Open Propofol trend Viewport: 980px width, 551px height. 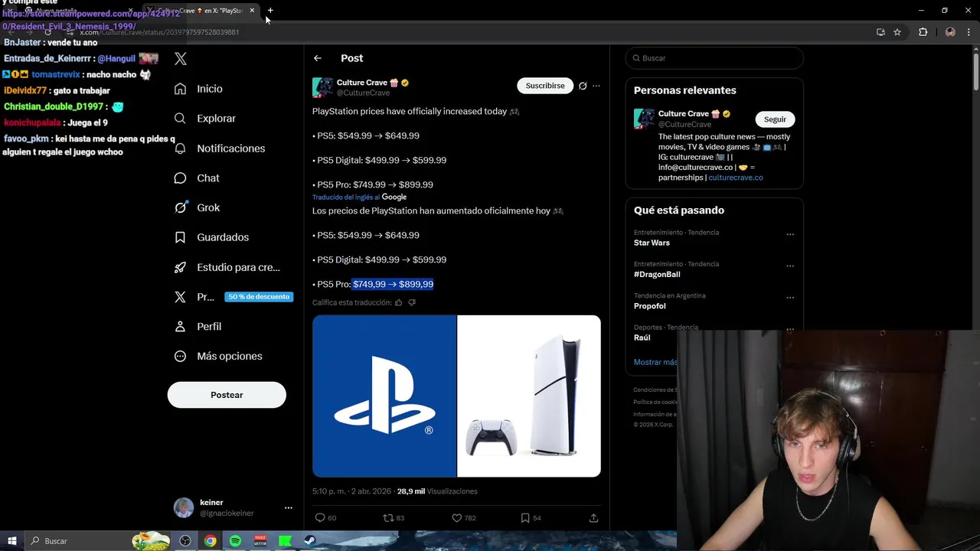[649, 306]
